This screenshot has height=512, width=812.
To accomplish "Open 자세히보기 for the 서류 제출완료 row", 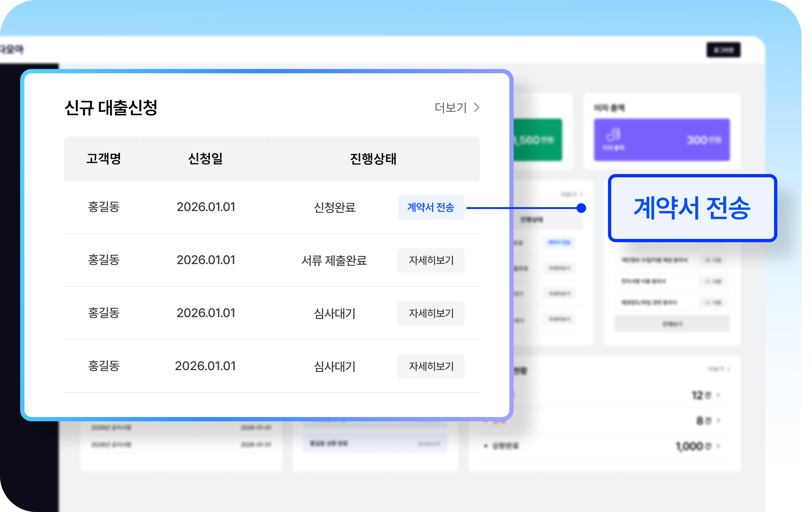I will [x=431, y=260].
